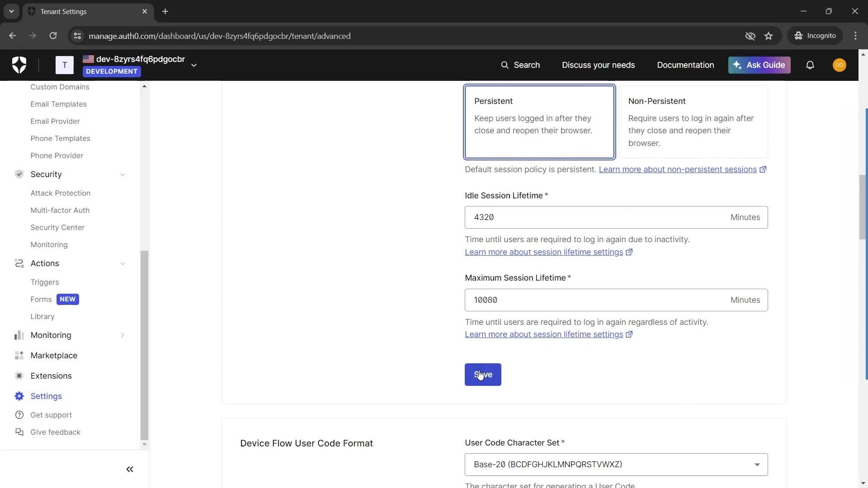Click the Actions flow icon
Viewport: 868px width, 488px height.
tap(19, 263)
